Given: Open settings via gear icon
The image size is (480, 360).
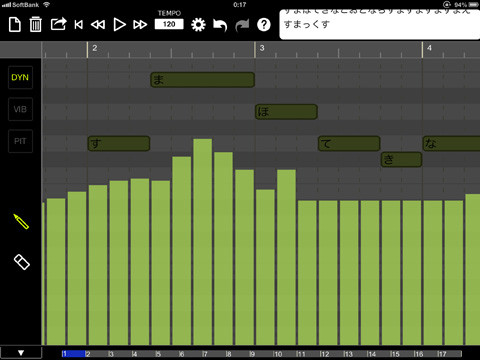Looking at the screenshot, I should [198, 25].
